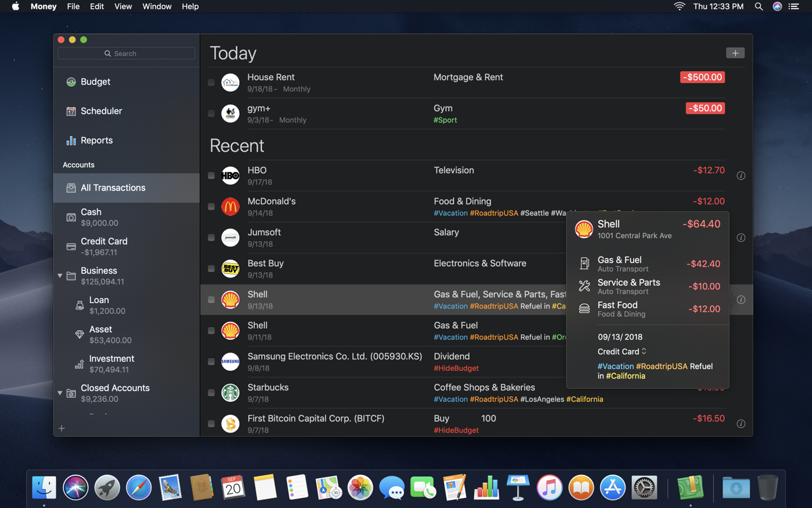This screenshot has height=508, width=812.
Task: Open the Window menu
Action: click(157, 6)
